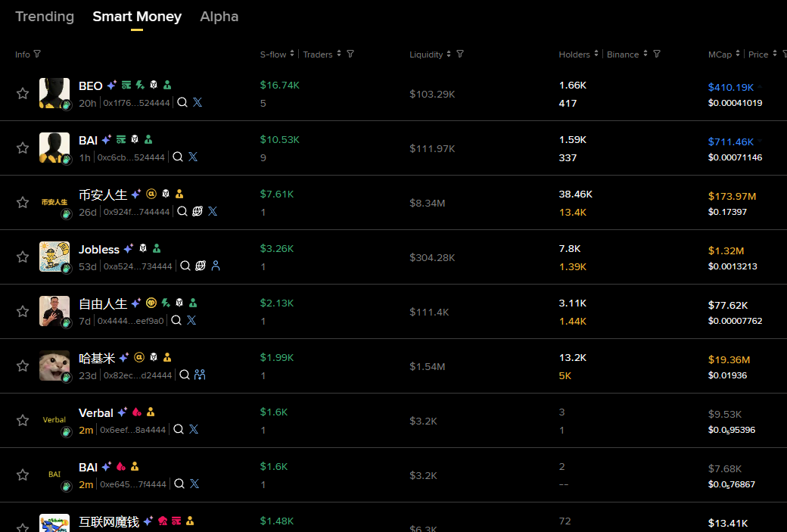Image resolution: width=787 pixels, height=532 pixels.
Task: Toggle the star on the Verbal row
Action: pos(22,420)
